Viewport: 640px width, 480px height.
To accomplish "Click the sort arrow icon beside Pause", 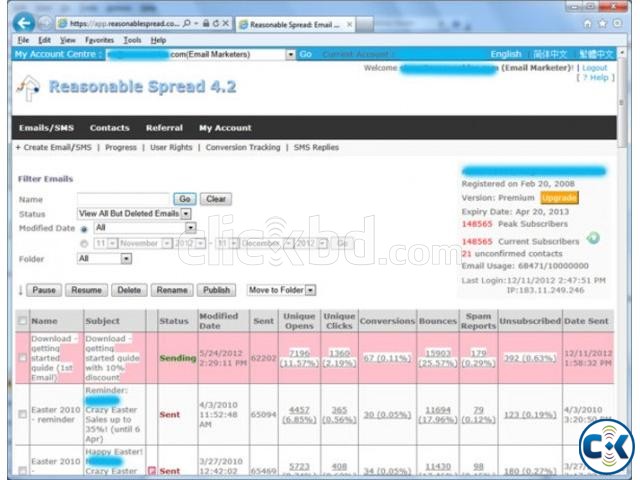I will click(20, 290).
